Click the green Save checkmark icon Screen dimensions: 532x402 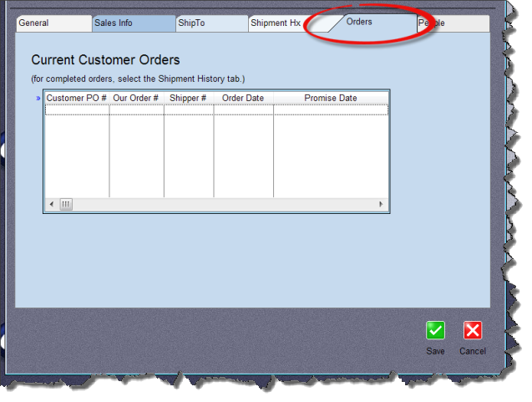tap(435, 330)
